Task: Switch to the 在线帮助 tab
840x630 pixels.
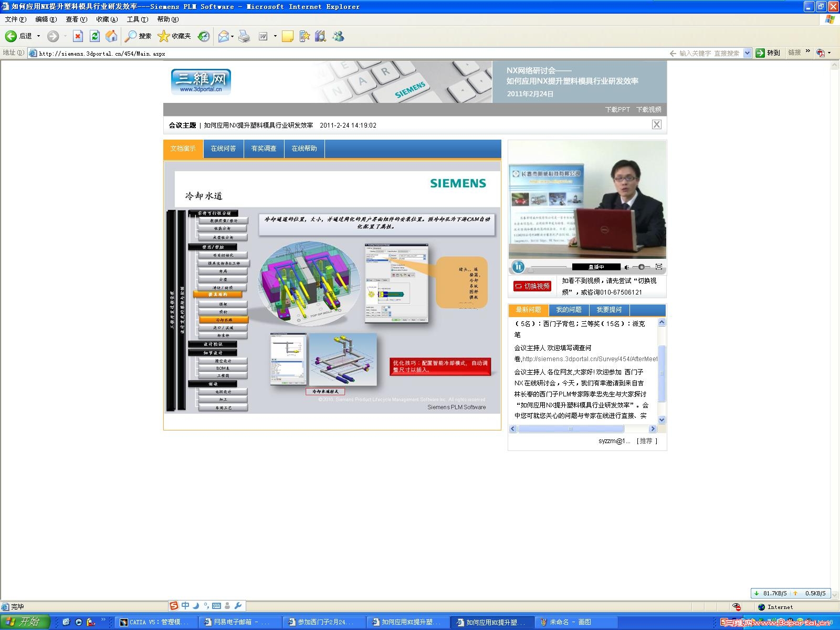Action: [x=304, y=149]
